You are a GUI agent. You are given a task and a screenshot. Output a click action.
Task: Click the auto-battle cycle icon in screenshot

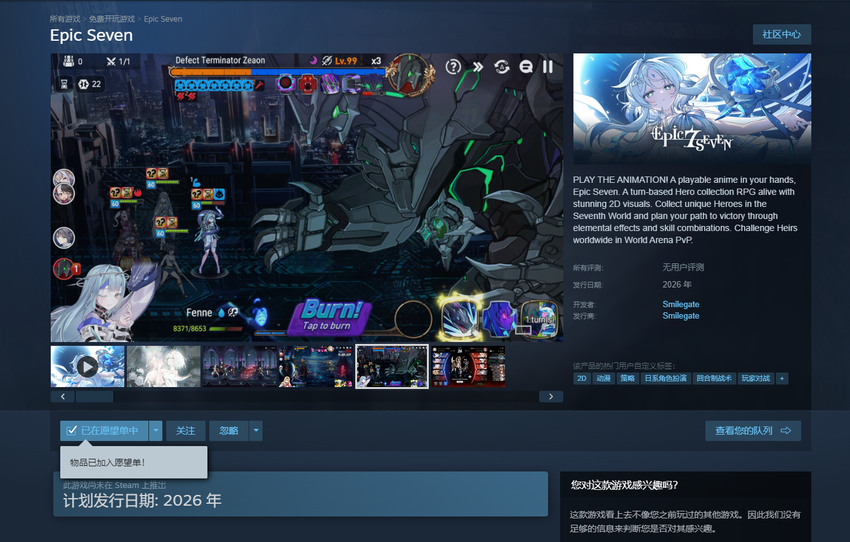pyautogui.click(x=502, y=67)
